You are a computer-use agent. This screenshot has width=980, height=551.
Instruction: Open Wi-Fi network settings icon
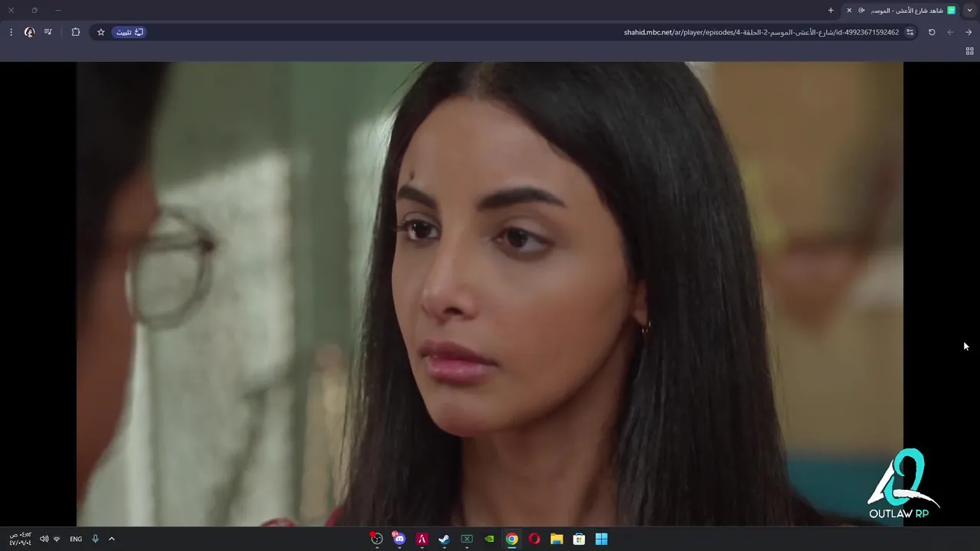[57, 539]
